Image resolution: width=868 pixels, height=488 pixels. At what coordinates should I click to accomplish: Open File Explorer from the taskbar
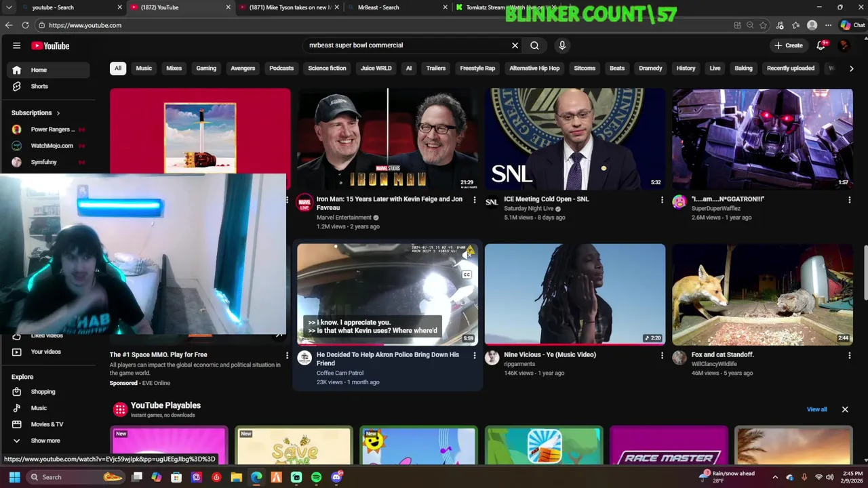236,477
